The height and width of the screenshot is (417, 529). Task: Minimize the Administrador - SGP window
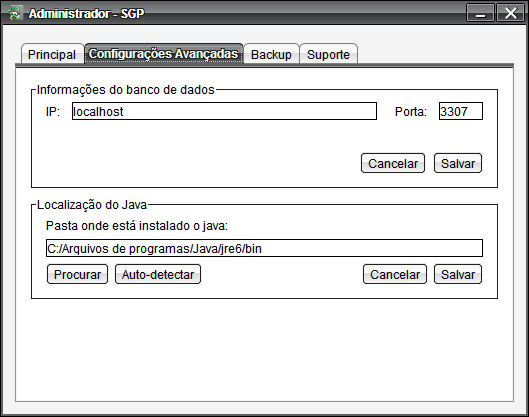[480, 13]
